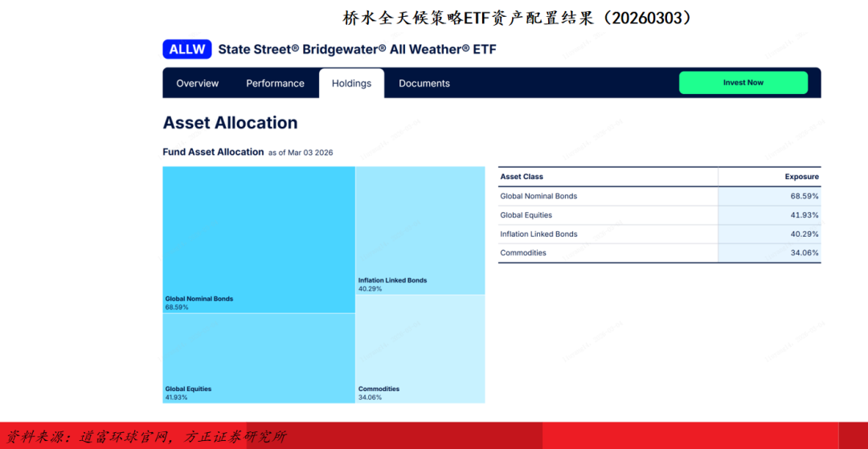Click the ALLW ticker badge
The width and height of the screenshot is (868, 449).
[187, 49]
